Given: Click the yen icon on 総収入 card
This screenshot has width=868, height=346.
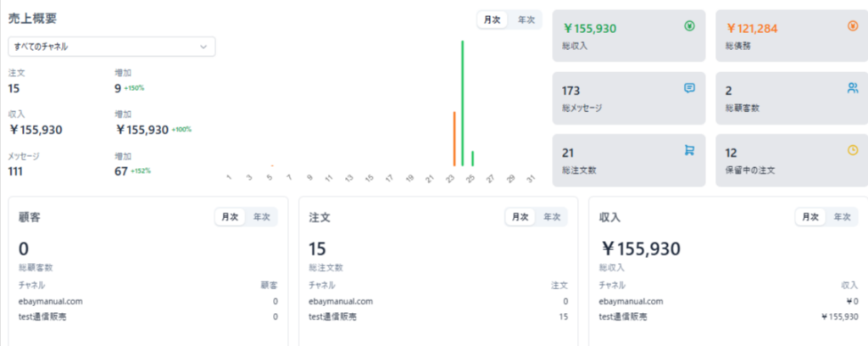Looking at the screenshot, I should [x=689, y=26].
